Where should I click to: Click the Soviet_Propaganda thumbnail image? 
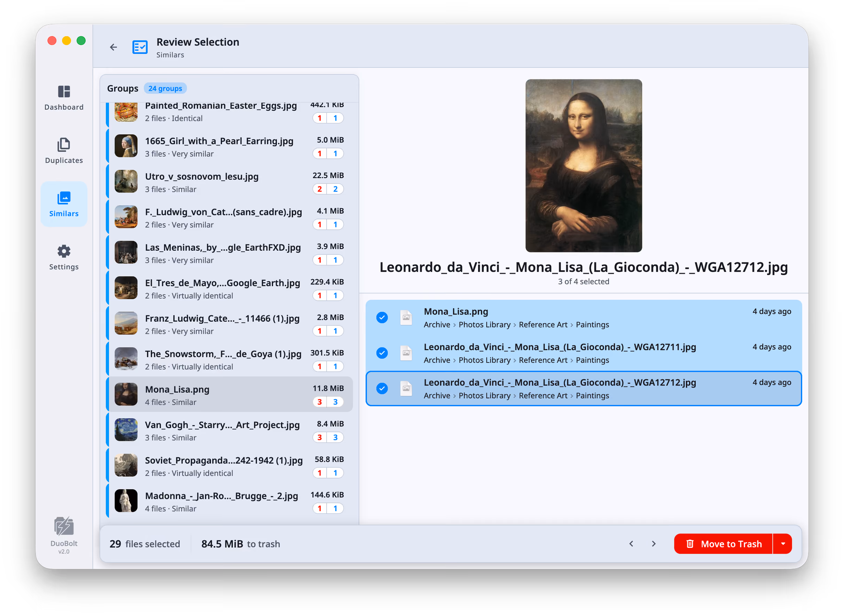pos(126,465)
